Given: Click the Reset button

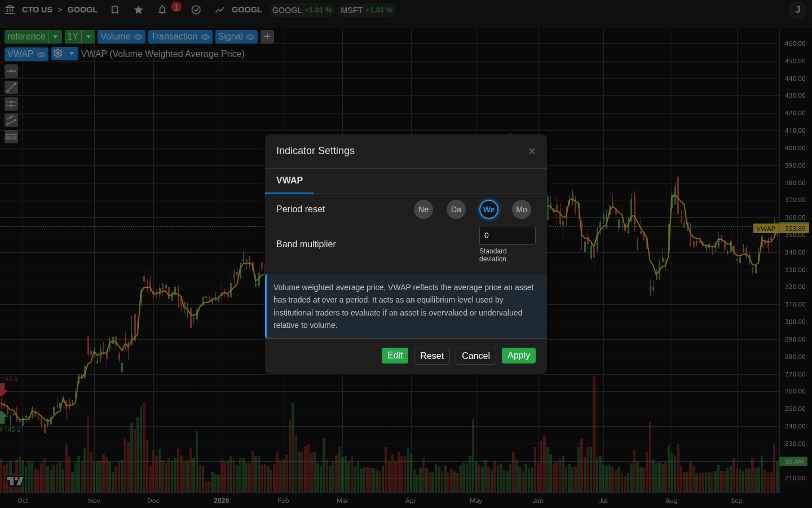Looking at the screenshot, I should coord(432,356).
